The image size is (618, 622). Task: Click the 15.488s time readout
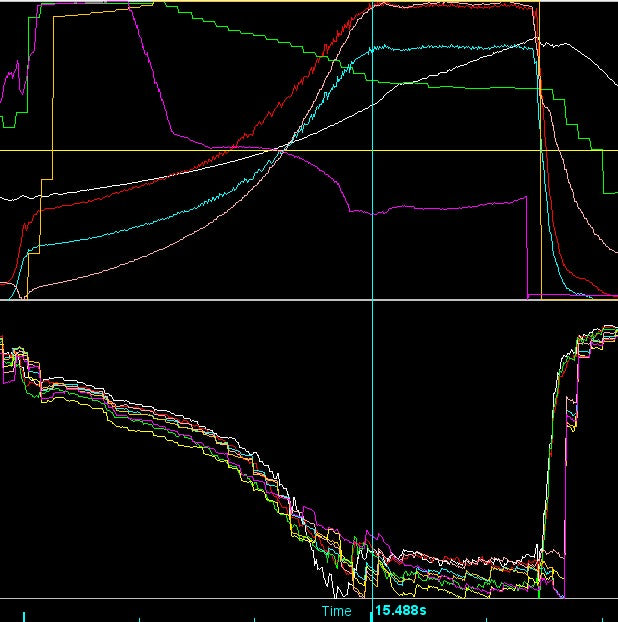pyautogui.click(x=400, y=610)
